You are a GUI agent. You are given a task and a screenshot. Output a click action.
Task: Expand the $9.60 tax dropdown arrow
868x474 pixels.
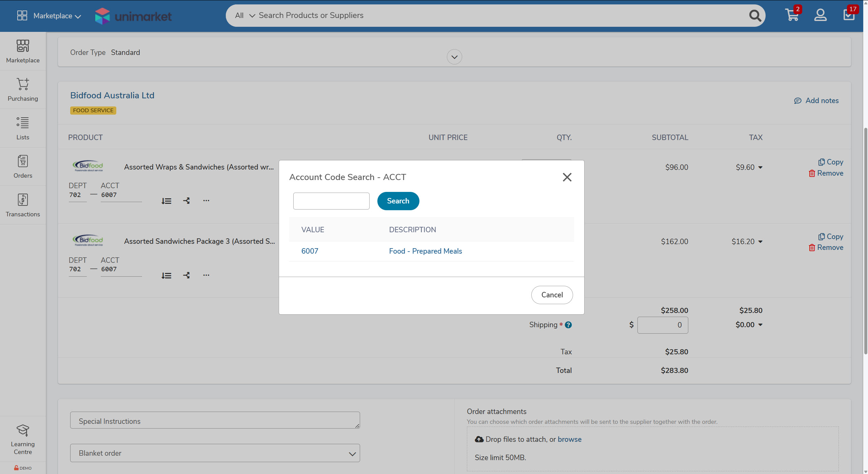tap(761, 167)
